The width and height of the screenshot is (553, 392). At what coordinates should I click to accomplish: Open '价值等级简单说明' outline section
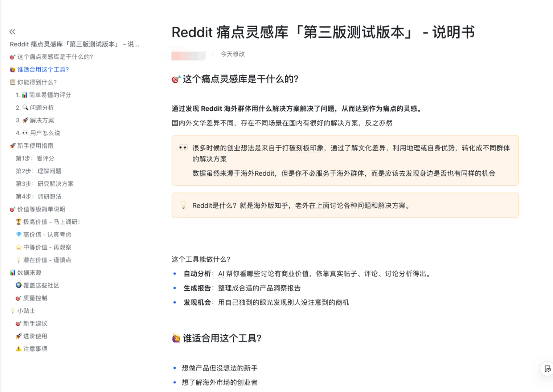pyautogui.click(x=38, y=209)
